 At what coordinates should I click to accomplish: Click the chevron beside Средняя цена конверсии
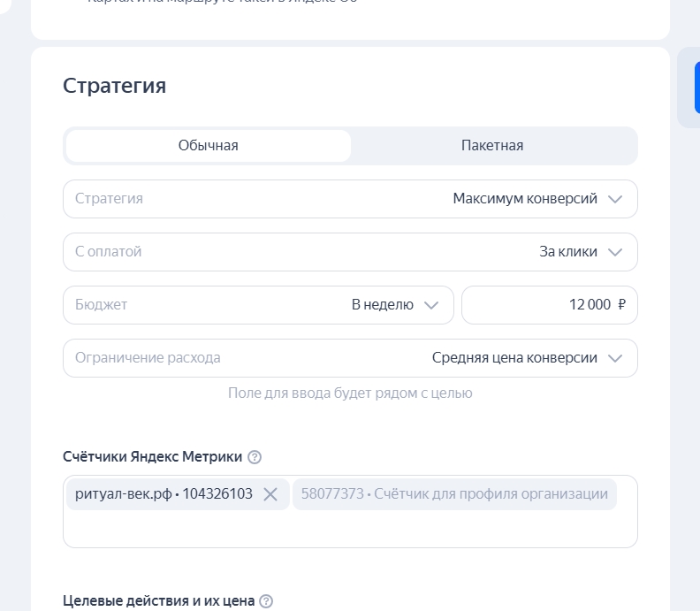pyautogui.click(x=616, y=358)
